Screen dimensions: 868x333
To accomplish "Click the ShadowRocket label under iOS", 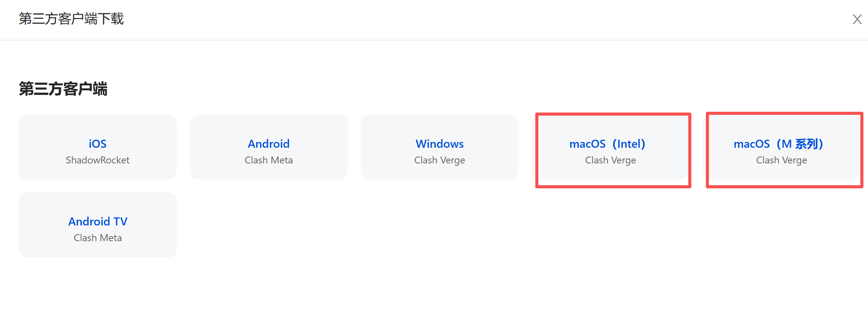I will (x=98, y=160).
